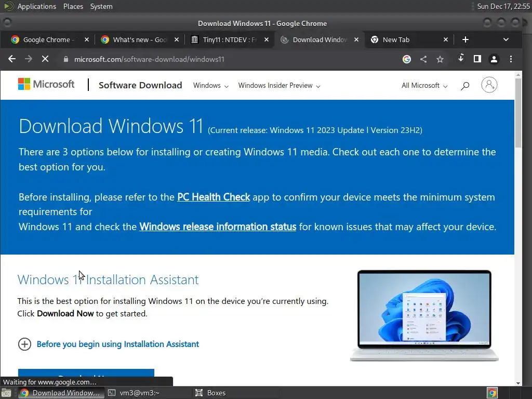Open Chrome three-dot menu

(x=511, y=59)
